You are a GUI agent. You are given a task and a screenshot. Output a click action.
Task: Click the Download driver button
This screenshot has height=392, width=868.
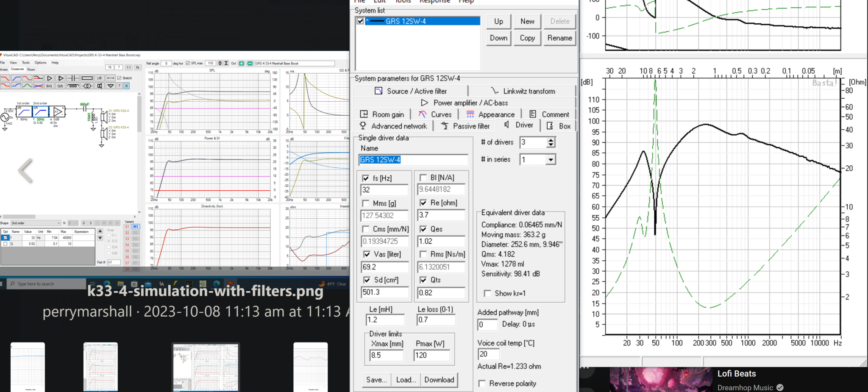coord(439,380)
